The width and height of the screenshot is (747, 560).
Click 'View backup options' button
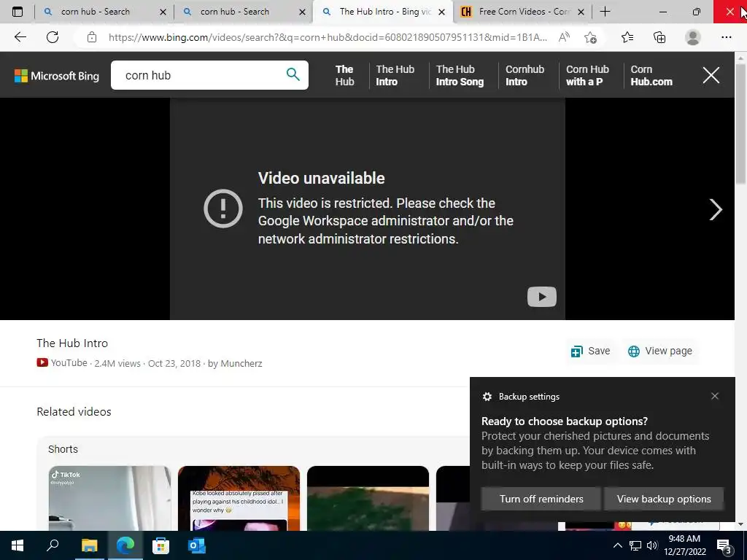point(664,499)
